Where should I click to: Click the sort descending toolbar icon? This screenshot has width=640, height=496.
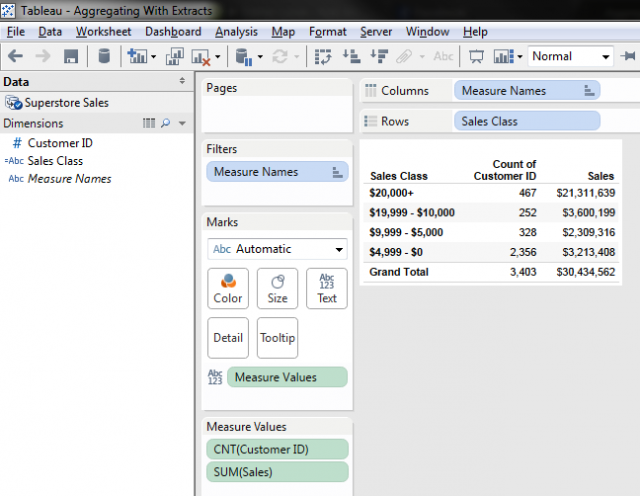pos(378,57)
